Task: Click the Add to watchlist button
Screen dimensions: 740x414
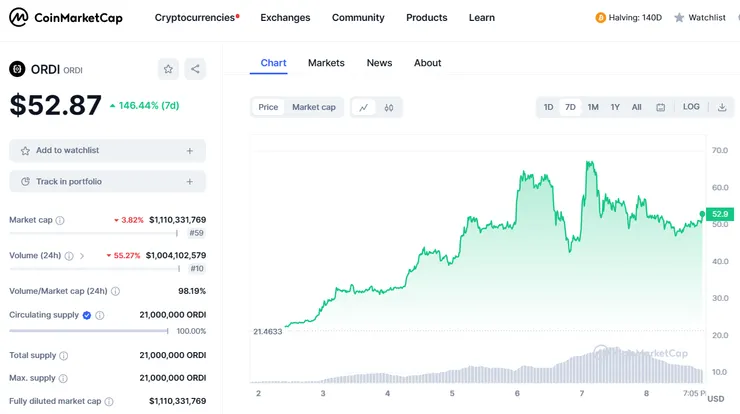Action: coord(107,151)
